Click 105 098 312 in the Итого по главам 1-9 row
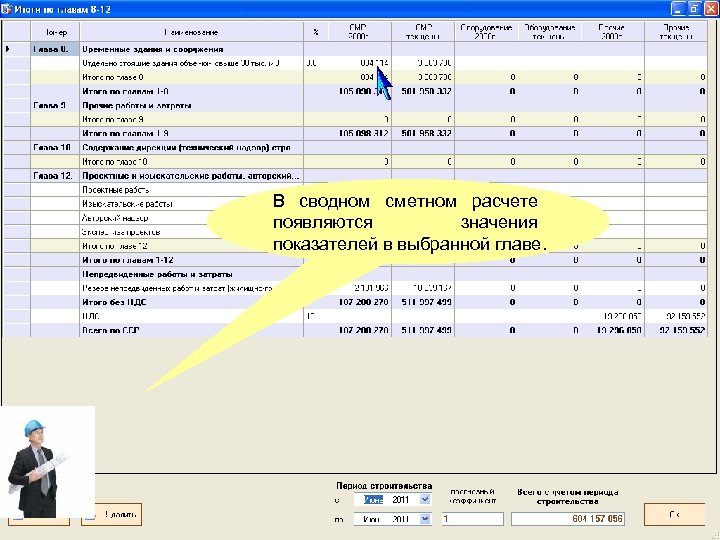The image size is (720, 540). [x=364, y=134]
